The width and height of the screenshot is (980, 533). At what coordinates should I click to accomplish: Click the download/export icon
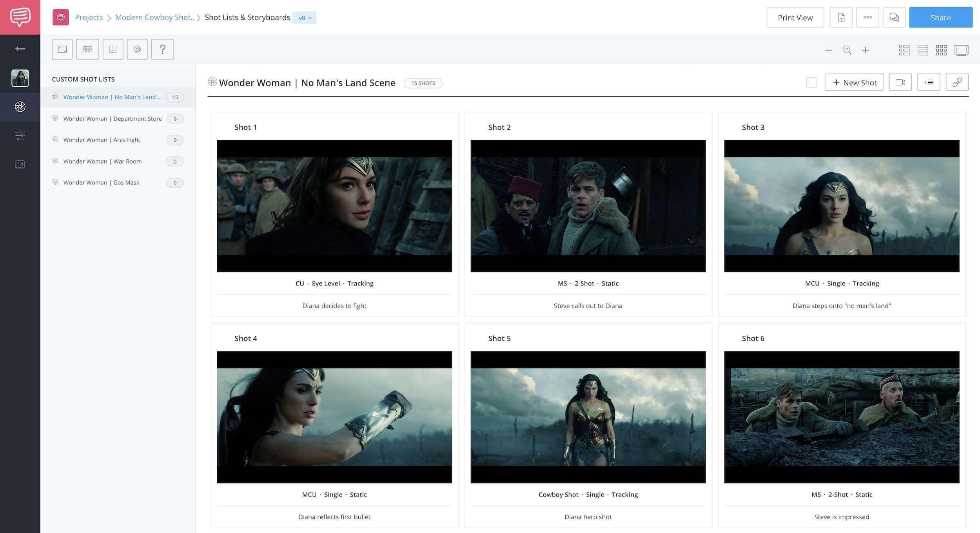[x=840, y=17]
